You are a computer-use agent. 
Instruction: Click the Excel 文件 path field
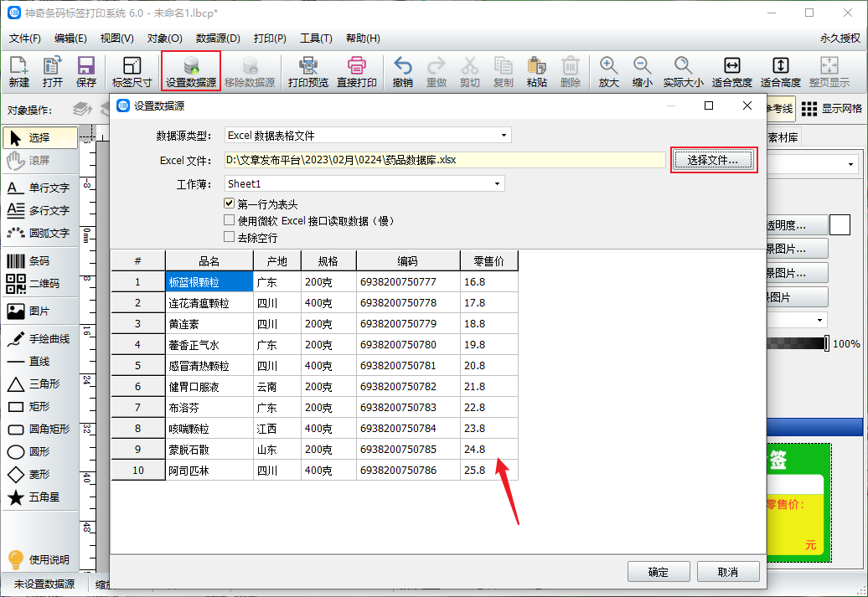[445, 160]
